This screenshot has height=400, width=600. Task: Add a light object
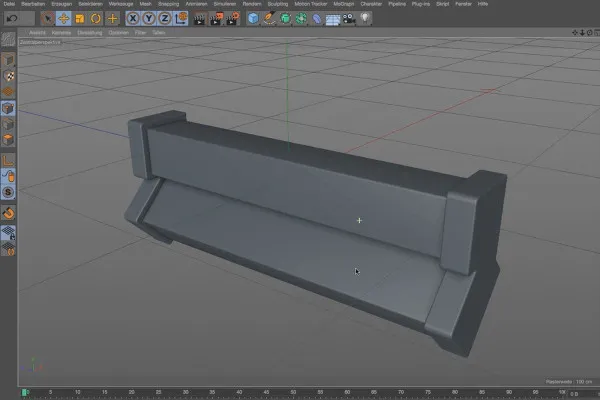point(365,18)
